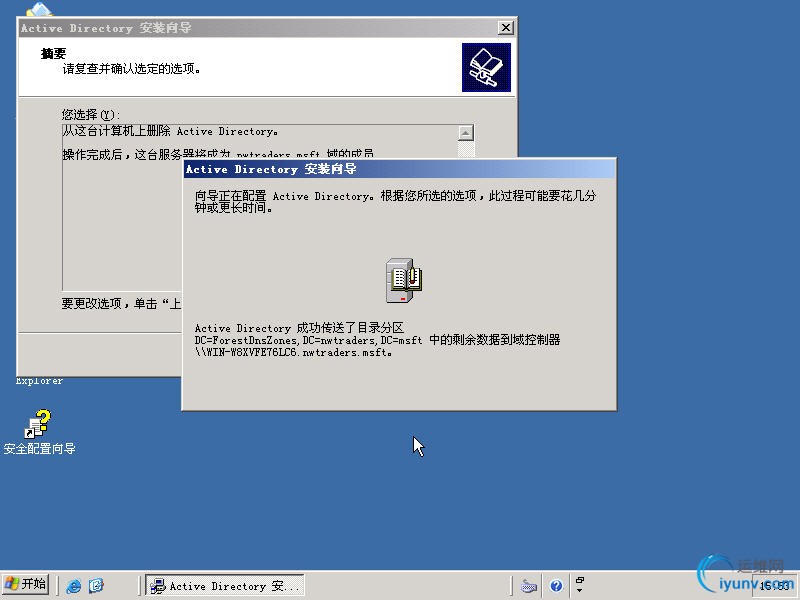Click the taskbar clock in system tray
Viewport: 800px width, 600px height.
tap(774, 586)
